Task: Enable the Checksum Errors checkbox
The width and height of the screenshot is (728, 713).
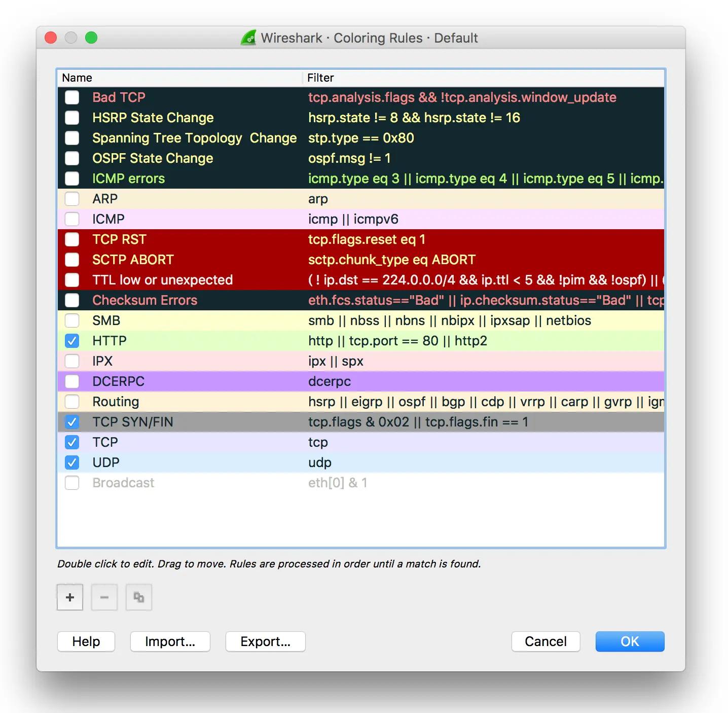Action: pos(72,300)
